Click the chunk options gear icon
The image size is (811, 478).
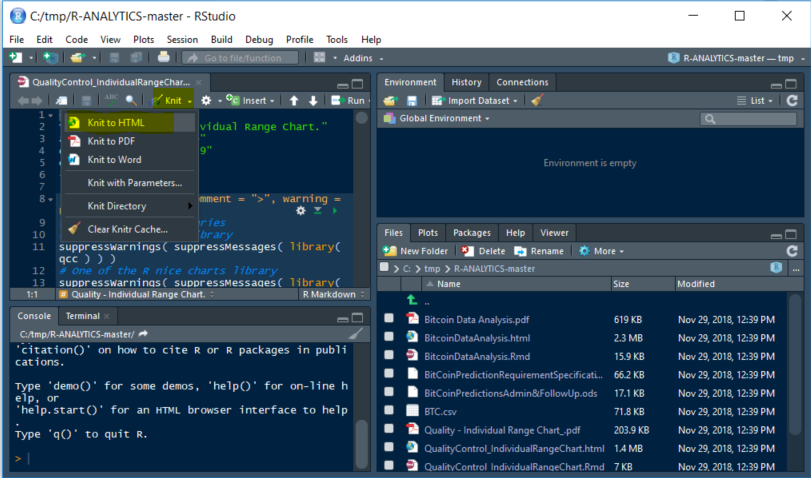(301, 211)
